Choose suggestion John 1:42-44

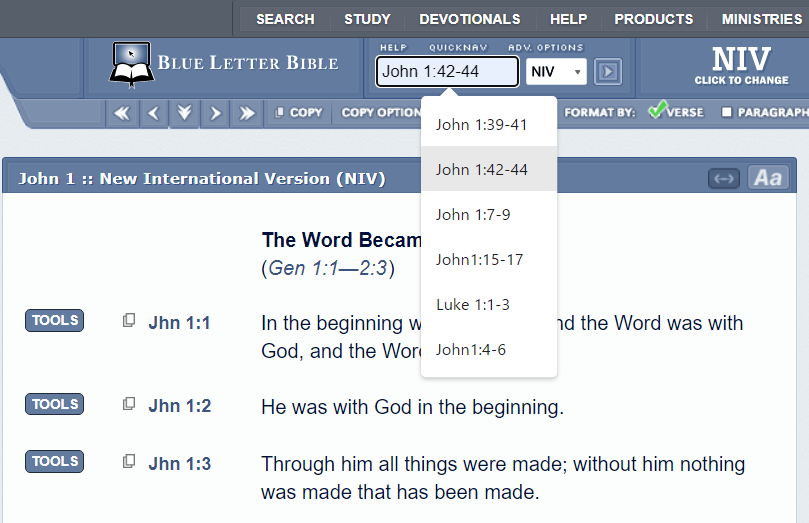coord(489,169)
